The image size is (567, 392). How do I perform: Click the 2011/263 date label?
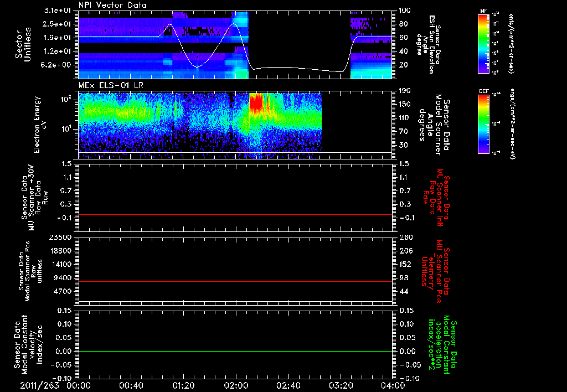pyautogui.click(x=39, y=386)
